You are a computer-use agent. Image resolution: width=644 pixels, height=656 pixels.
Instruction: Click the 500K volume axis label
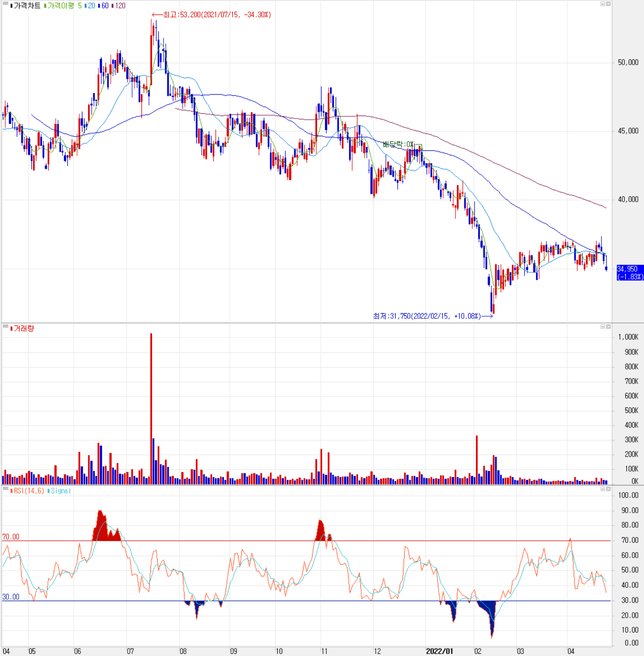[631, 411]
